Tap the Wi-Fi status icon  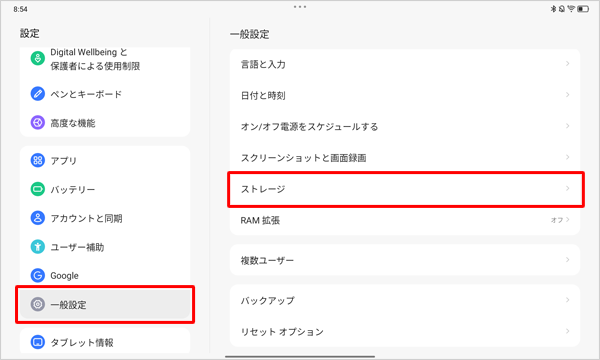click(x=571, y=9)
